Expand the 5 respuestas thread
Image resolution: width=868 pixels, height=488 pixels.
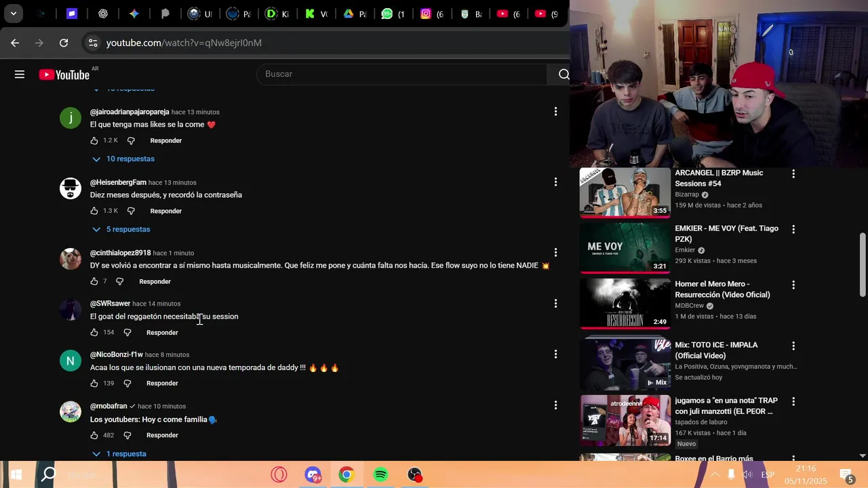121,229
